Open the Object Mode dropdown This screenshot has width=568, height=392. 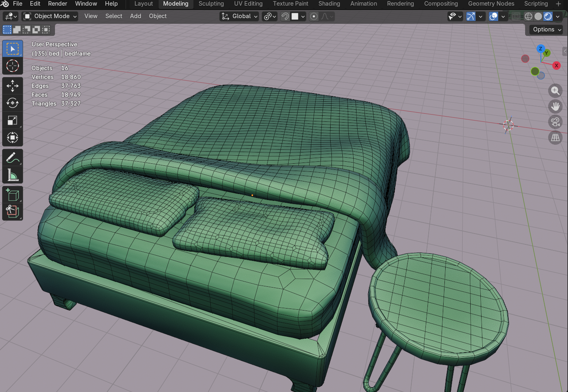coord(50,16)
